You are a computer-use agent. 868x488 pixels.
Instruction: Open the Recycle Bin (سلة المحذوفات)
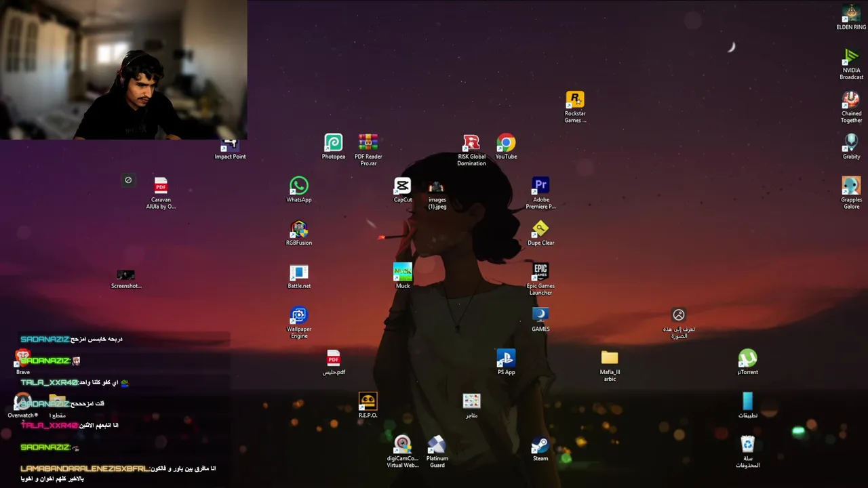[747, 451]
